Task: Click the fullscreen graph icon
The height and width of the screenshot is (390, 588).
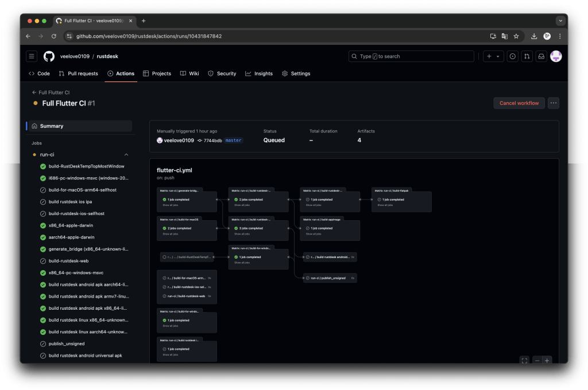Action: [x=524, y=360]
